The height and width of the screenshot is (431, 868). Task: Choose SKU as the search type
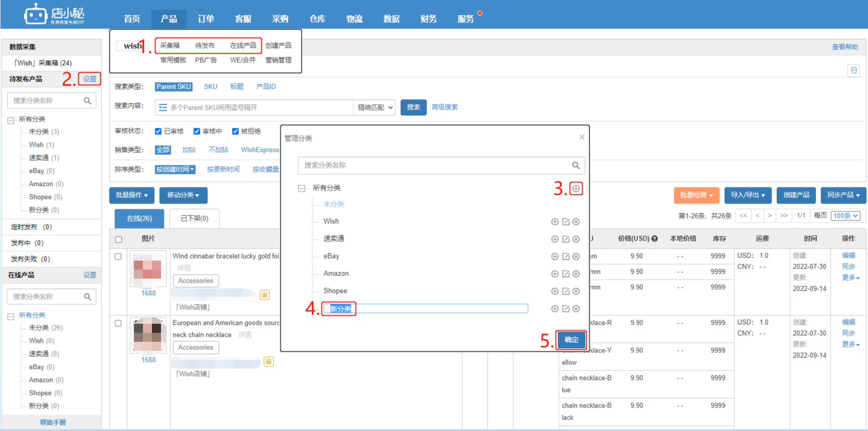[x=211, y=87]
